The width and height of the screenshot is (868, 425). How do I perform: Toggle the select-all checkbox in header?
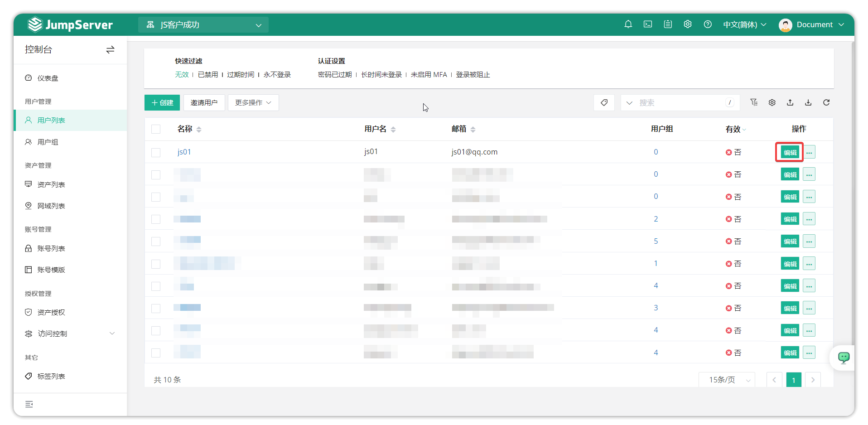coord(156,129)
